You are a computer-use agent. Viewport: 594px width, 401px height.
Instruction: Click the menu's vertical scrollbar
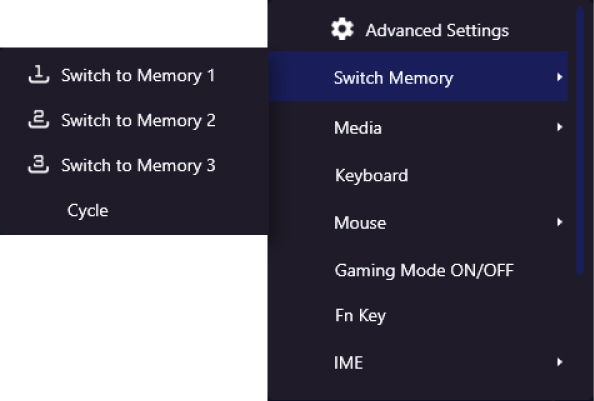tap(580, 140)
